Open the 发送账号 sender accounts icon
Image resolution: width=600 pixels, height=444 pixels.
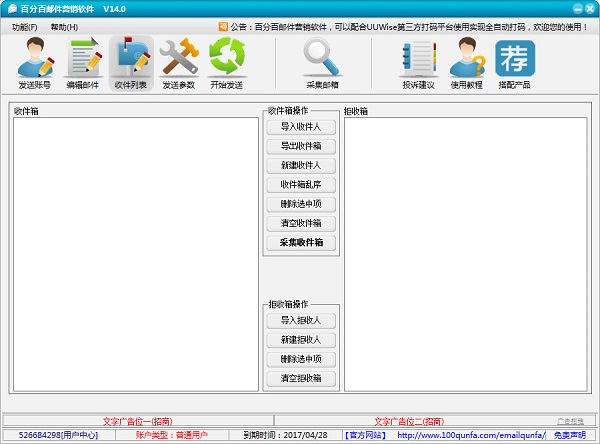pyautogui.click(x=35, y=63)
